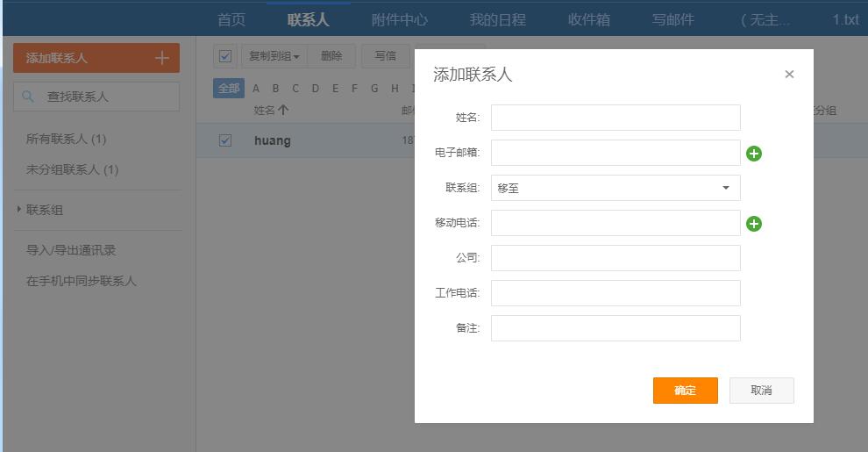Image resolution: width=868 pixels, height=452 pixels.
Task: Uncheck the checkbox for contact huang
Action: (x=225, y=140)
